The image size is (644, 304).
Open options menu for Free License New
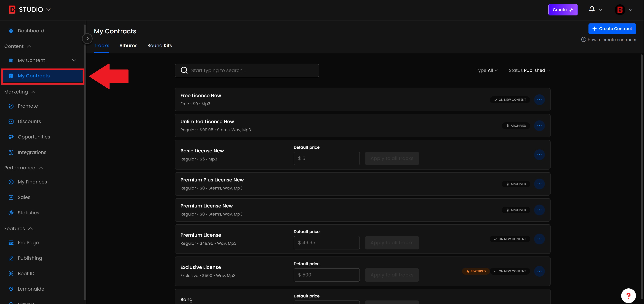(x=539, y=100)
